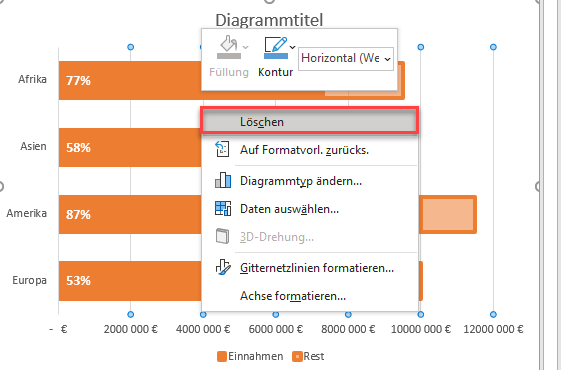Click the reset-to-style icon in menu
Viewport: 561px width, 370px height.
click(x=222, y=149)
